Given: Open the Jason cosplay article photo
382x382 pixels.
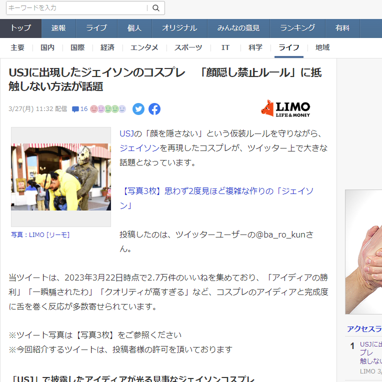Looking at the screenshot, I should click(x=61, y=177).
